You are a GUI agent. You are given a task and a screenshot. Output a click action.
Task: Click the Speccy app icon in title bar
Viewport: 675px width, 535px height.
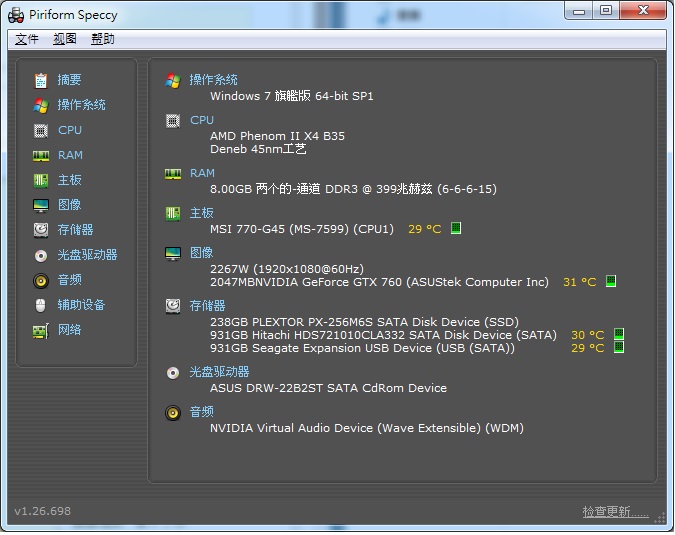click(16, 15)
